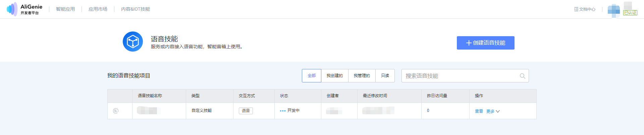
Task: Select the 我创建的 filter option
Action: [x=335, y=76]
